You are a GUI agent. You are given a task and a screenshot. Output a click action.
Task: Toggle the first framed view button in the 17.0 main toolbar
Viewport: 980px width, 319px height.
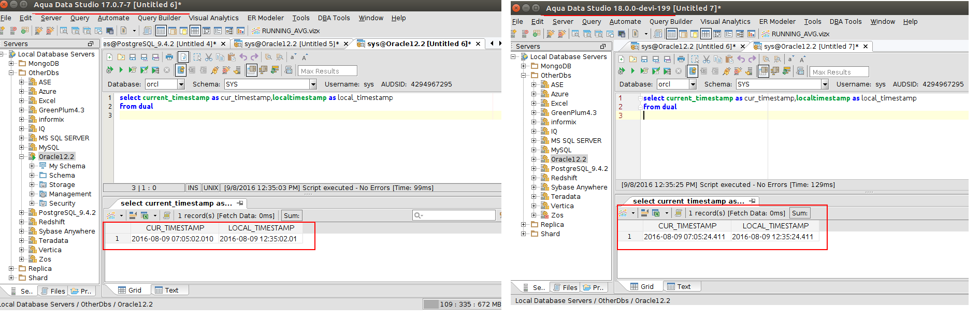161,31
